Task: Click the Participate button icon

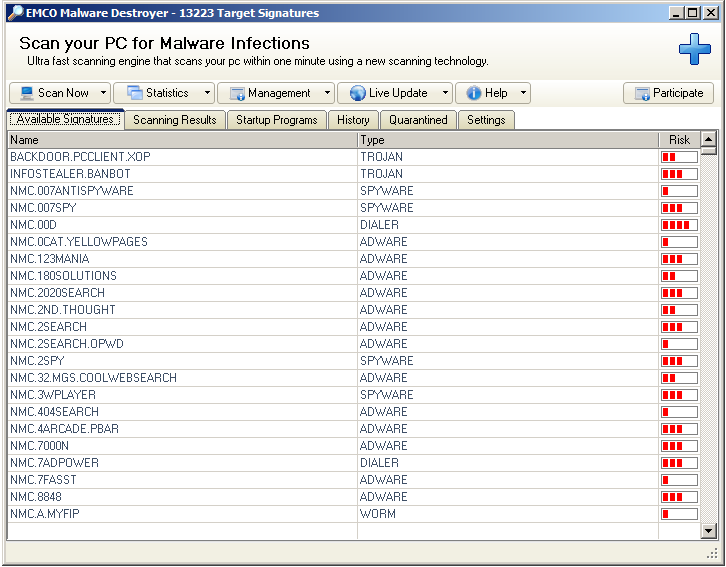Action: (x=641, y=93)
